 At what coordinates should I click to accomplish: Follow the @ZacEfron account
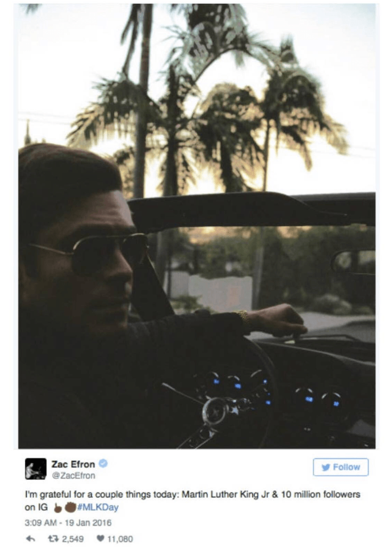click(340, 467)
